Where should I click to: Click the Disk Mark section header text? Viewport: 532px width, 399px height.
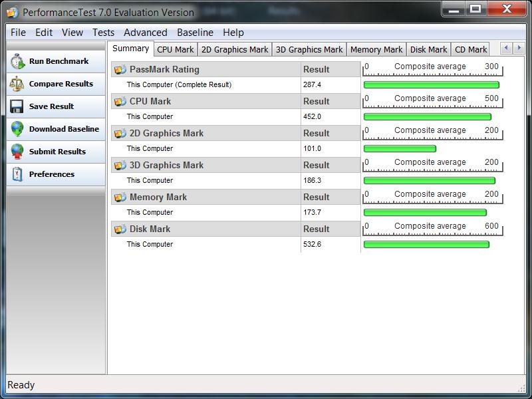tap(150, 229)
